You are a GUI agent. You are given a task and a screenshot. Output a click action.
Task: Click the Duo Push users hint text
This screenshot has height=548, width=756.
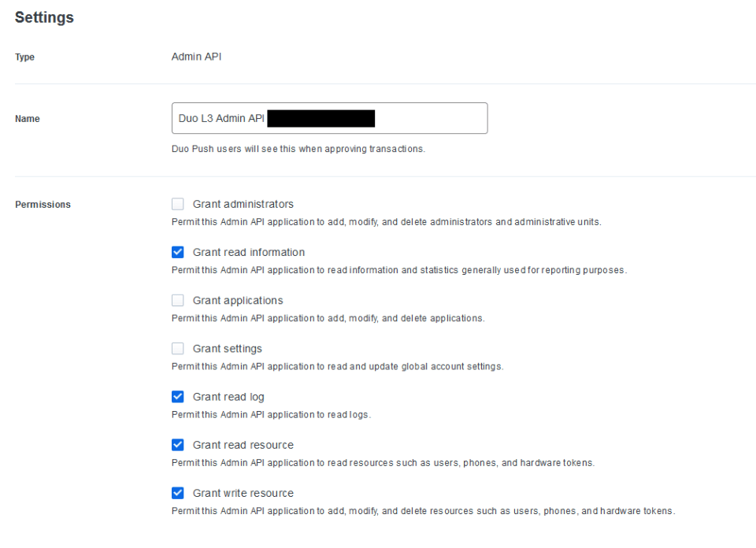click(298, 150)
